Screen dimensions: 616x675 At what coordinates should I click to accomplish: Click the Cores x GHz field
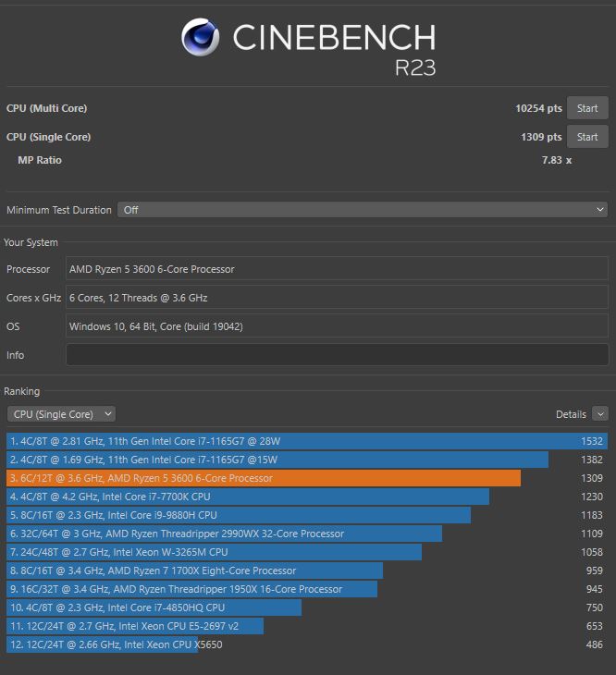tap(337, 298)
